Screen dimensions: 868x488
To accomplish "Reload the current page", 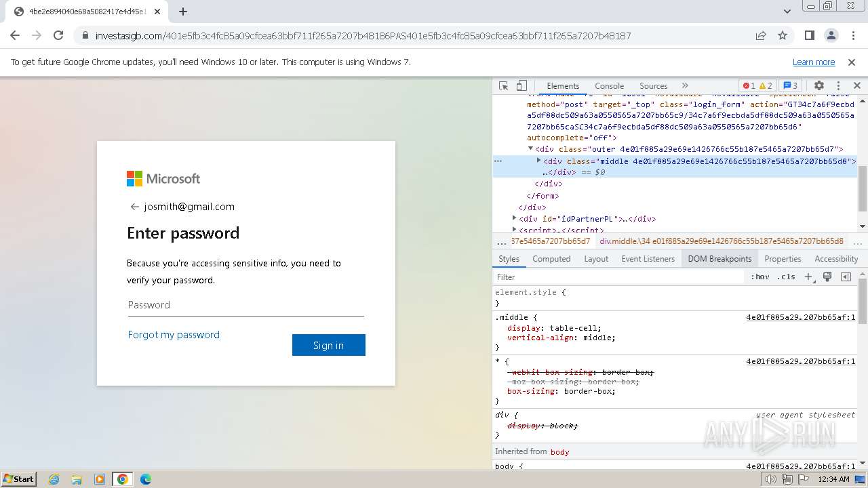I will 58,35.
